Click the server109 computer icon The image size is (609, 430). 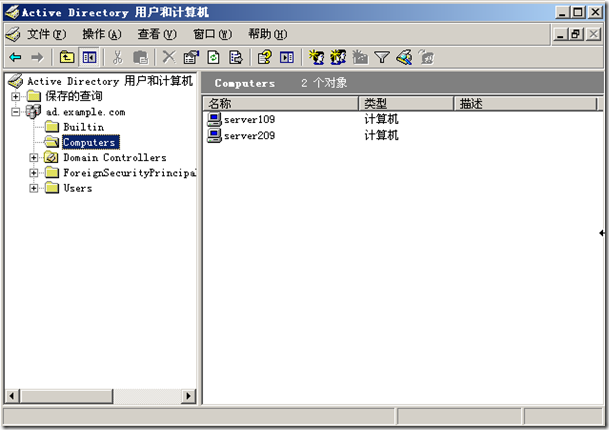pyautogui.click(x=214, y=119)
